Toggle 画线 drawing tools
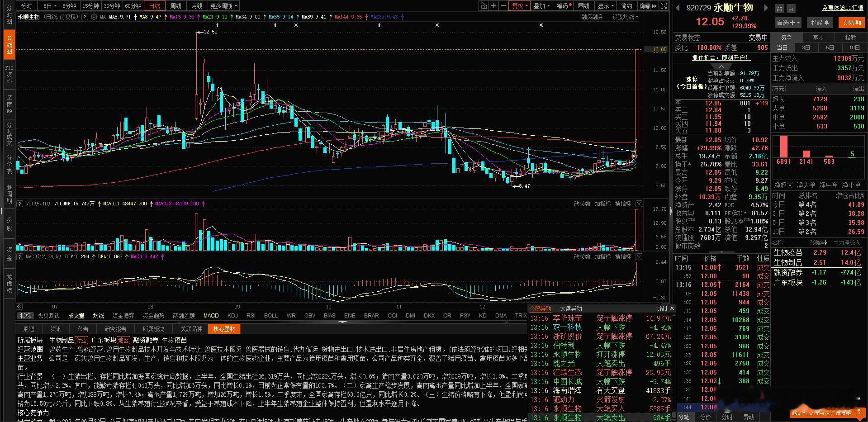The width and height of the screenshot is (868, 422). point(583,6)
